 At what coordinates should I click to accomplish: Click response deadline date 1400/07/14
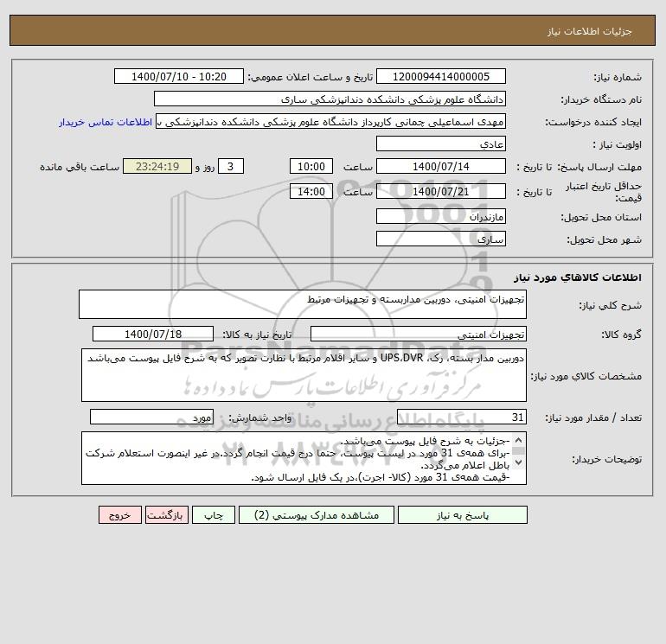441,167
